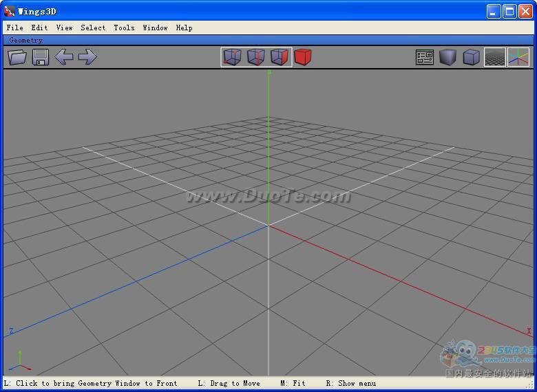The width and height of the screenshot is (537, 392).
Task: Select Face selection mode cube
Action: 279,57
